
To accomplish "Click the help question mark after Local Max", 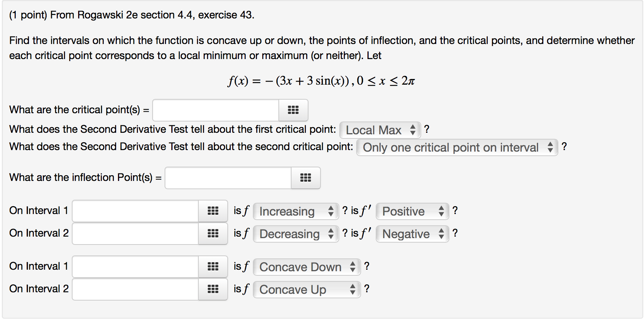I will (427, 129).
